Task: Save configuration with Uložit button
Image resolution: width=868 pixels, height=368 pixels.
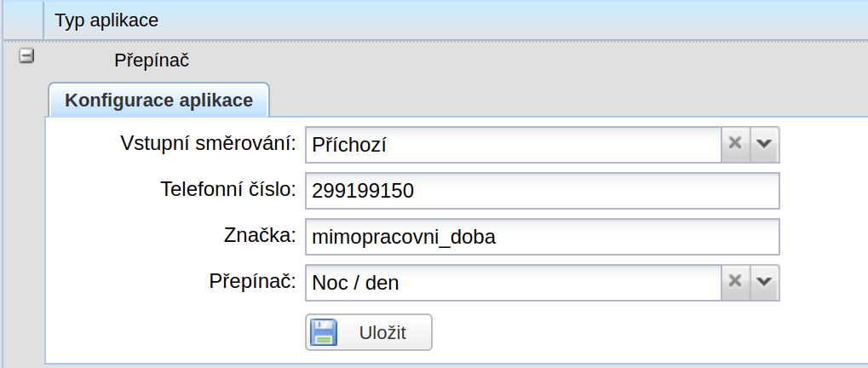Action: click(369, 332)
